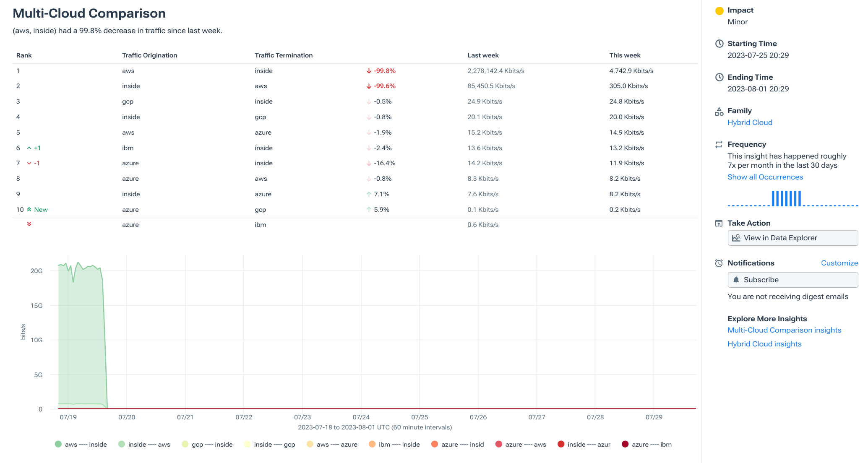This screenshot has height=463, width=868.
Task: Click the Subscribe button
Action: point(792,280)
